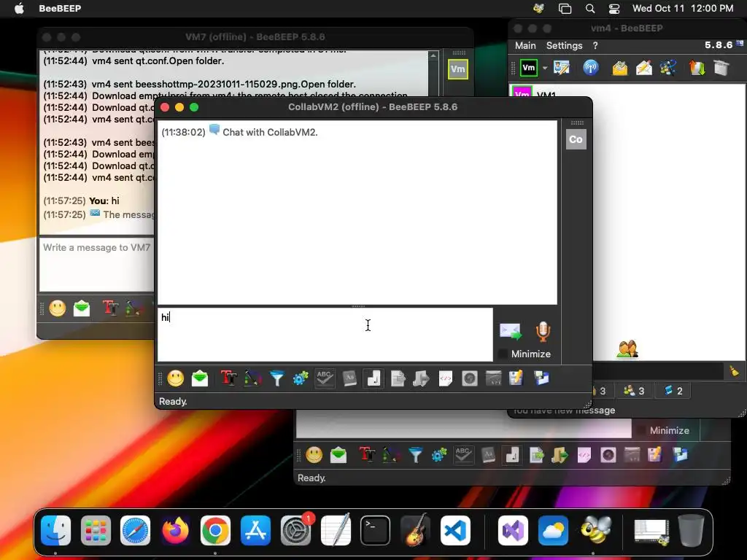Image resolution: width=747 pixels, height=560 pixels.
Task: Click the gray window icon in CollabVM2 toolbar
Action: click(494, 378)
